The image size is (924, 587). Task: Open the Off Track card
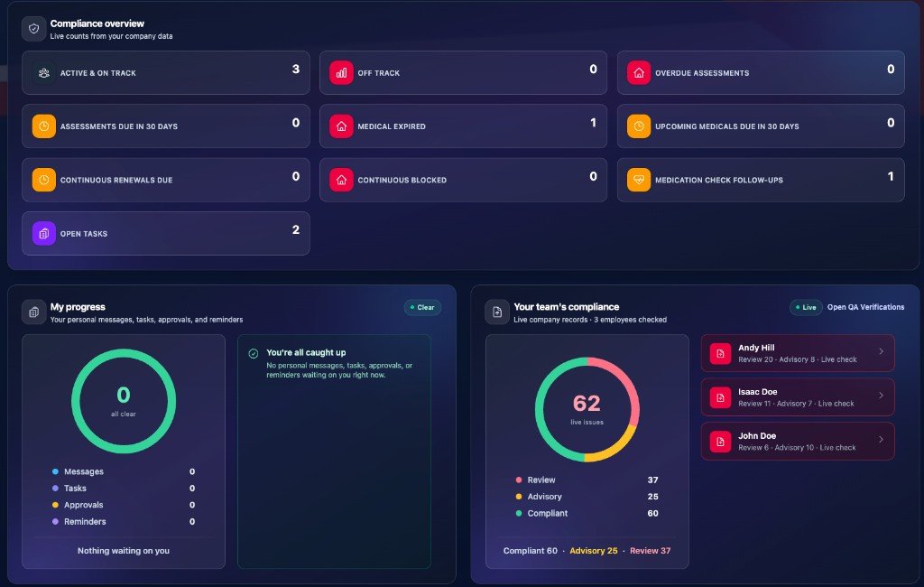coord(463,73)
